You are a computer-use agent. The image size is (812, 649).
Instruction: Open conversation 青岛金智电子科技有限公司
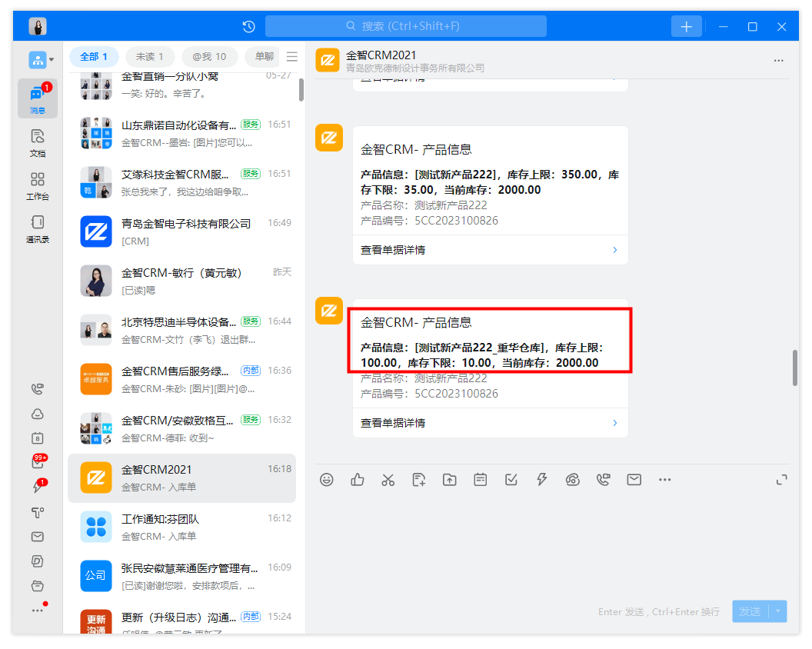[181, 231]
